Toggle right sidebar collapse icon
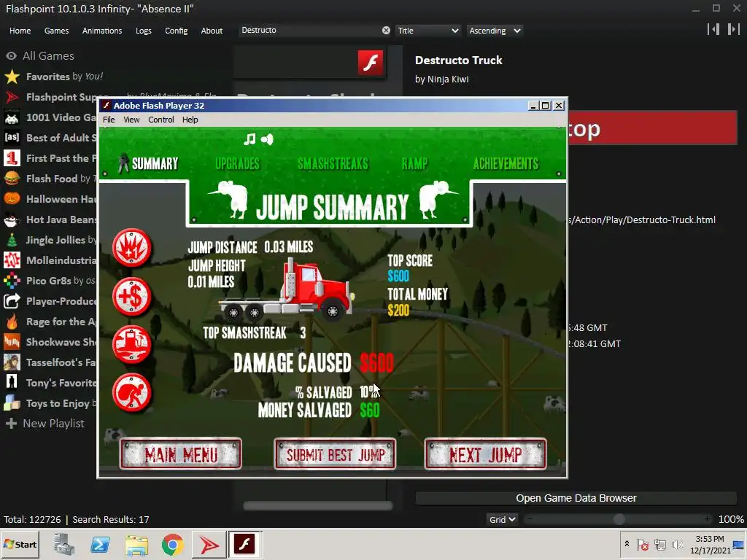 tap(733, 29)
